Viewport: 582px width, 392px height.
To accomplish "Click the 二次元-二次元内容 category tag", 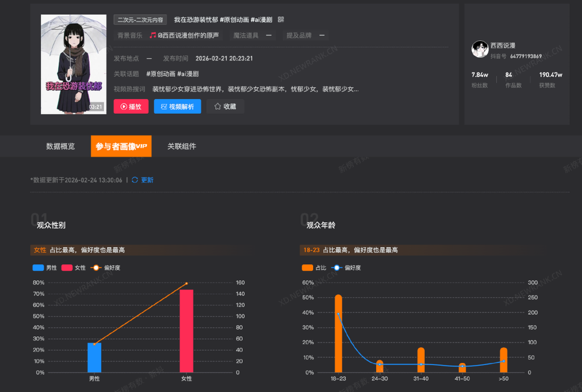I will click(141, 20).
